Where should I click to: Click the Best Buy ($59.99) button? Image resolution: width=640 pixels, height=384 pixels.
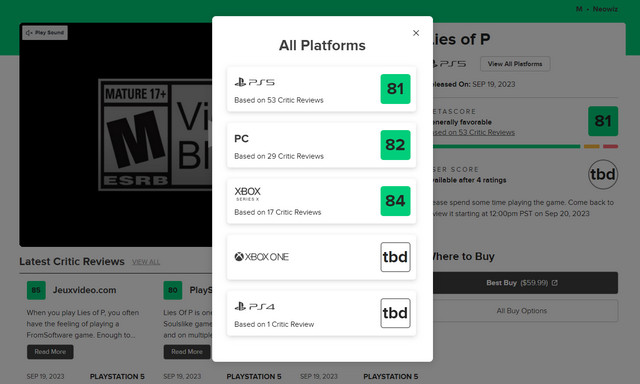525,283
